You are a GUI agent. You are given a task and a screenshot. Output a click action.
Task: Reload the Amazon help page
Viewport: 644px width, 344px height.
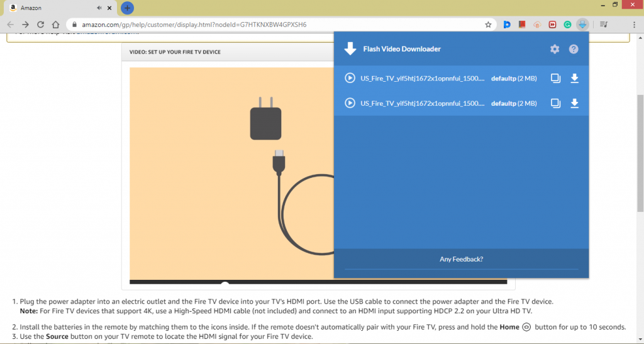click(x=41, y=25)
